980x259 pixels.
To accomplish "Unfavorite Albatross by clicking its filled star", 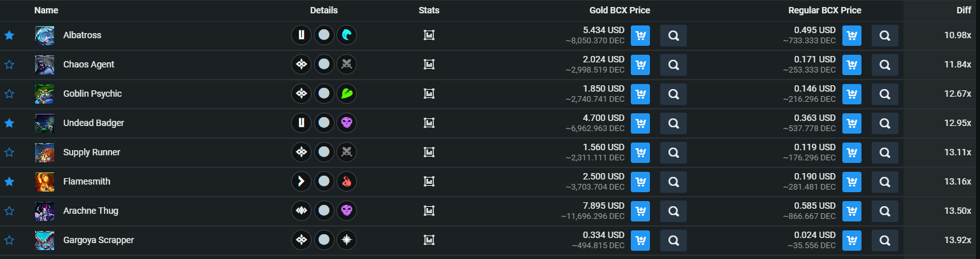I will [x=10, y=35].
